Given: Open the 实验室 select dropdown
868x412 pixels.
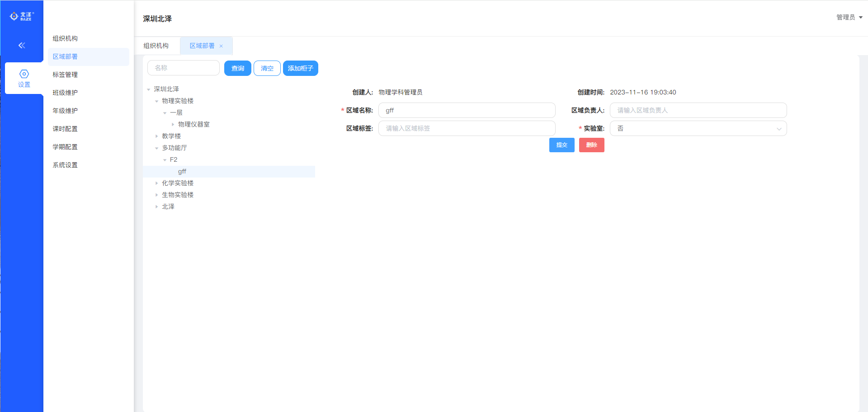Looking at the screenshot, I should [698, 128].
